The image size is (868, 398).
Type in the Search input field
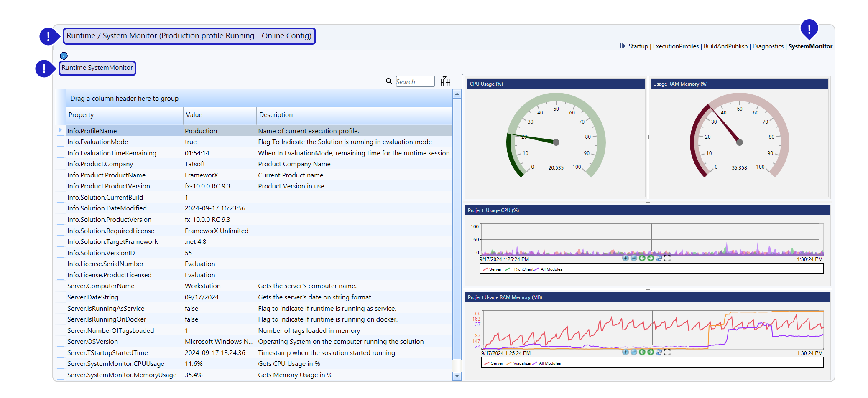click(415, 81)
